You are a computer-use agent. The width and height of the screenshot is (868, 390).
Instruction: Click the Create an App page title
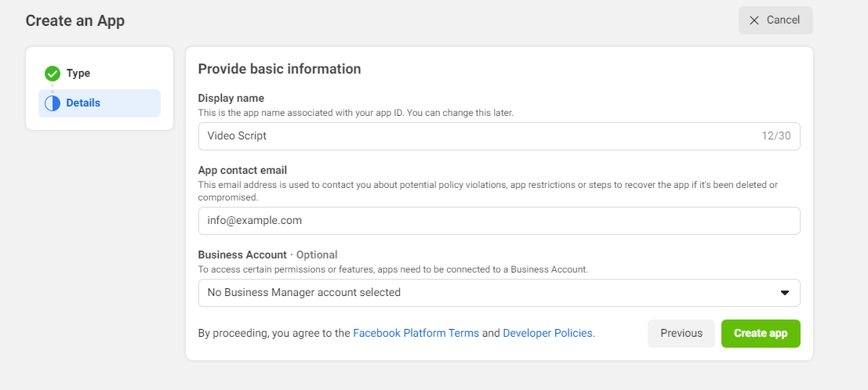pos(75,21)
